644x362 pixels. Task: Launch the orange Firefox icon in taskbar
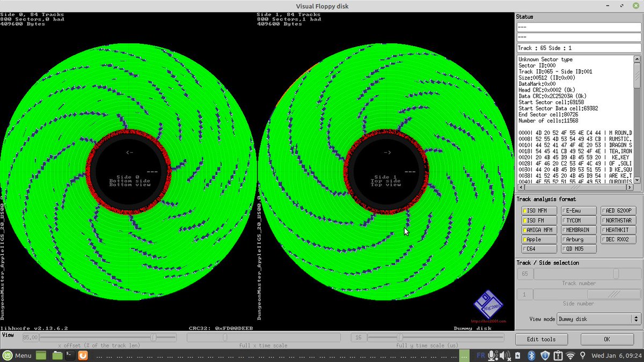click(83, 356)
